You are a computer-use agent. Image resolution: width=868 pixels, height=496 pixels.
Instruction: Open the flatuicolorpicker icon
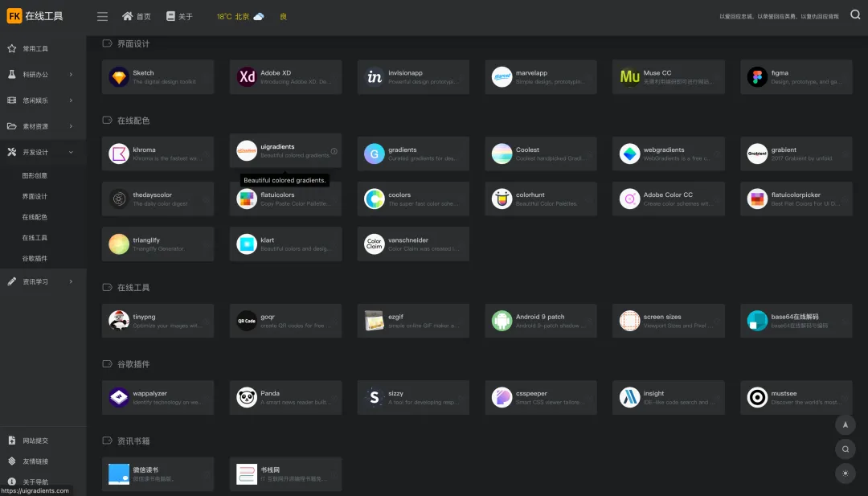click(x=757, y=199)
